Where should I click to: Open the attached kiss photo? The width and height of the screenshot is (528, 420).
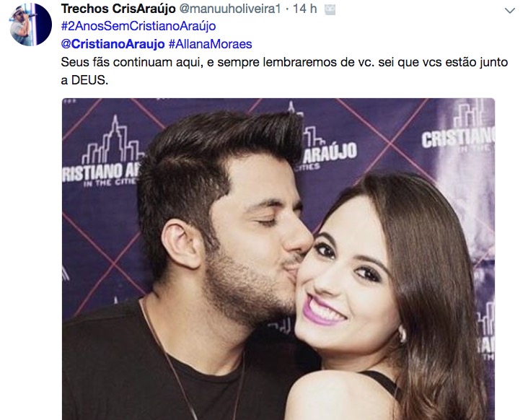click(x=278, y=258)
